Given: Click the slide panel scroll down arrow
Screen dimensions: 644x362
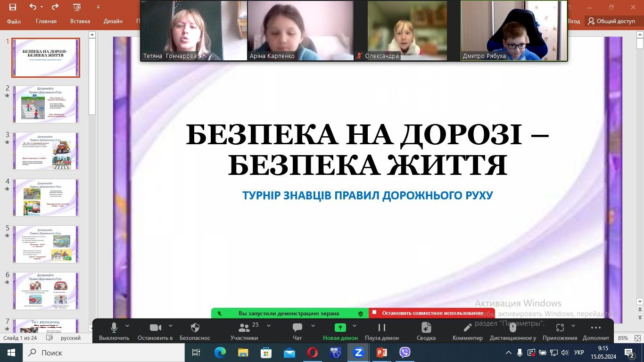Looking at the screenshot, I should [x=92, y=328].
